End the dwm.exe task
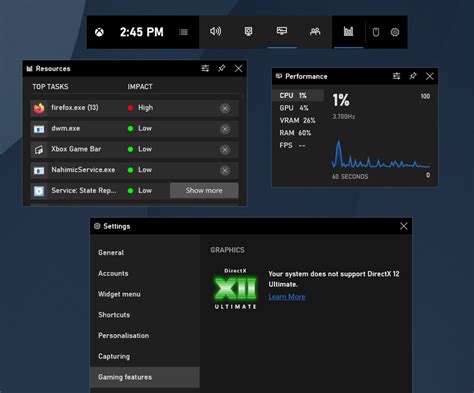Image resolution: width=474 pixels, height=393 pixels. pos(225,129)
